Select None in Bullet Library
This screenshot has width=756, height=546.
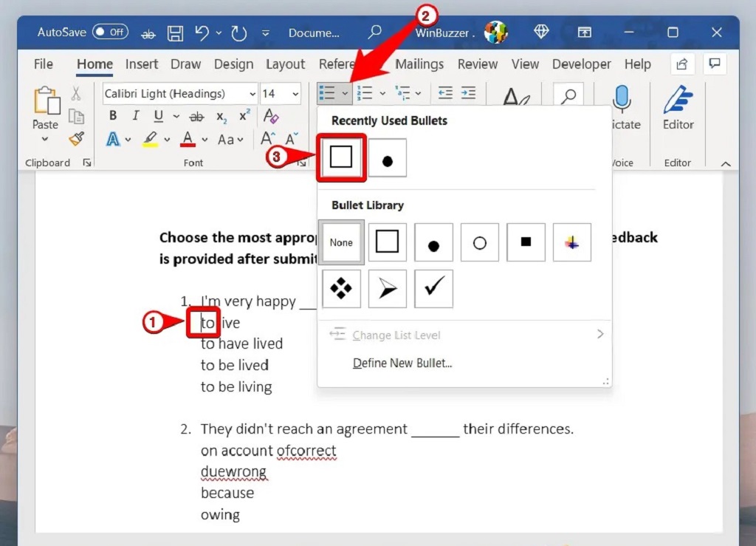point(341,242)
